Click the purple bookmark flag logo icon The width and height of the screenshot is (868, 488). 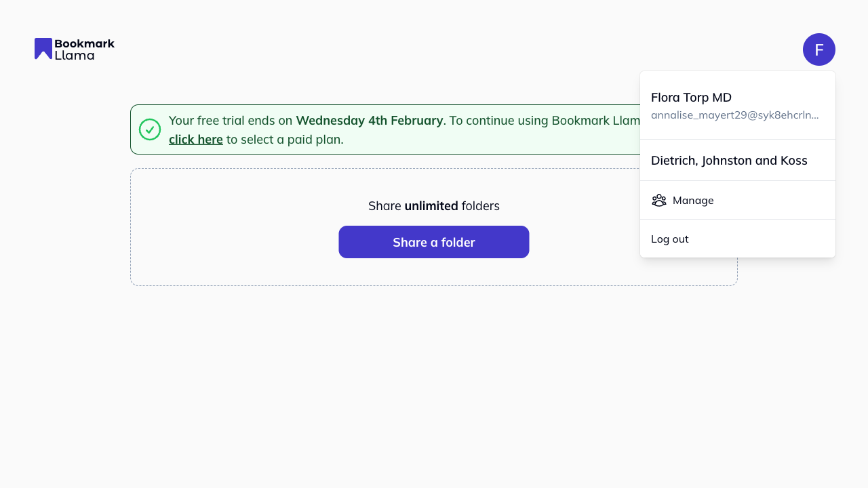(43, 49)
